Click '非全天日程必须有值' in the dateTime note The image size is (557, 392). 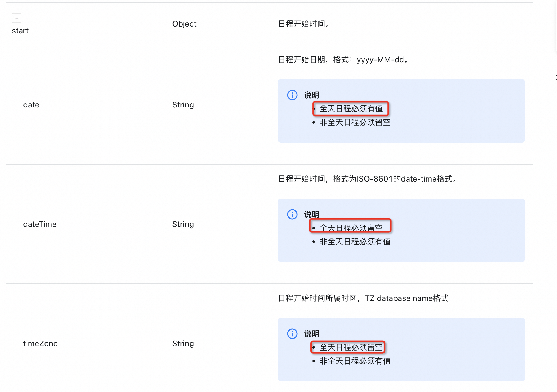coord(355,242)
